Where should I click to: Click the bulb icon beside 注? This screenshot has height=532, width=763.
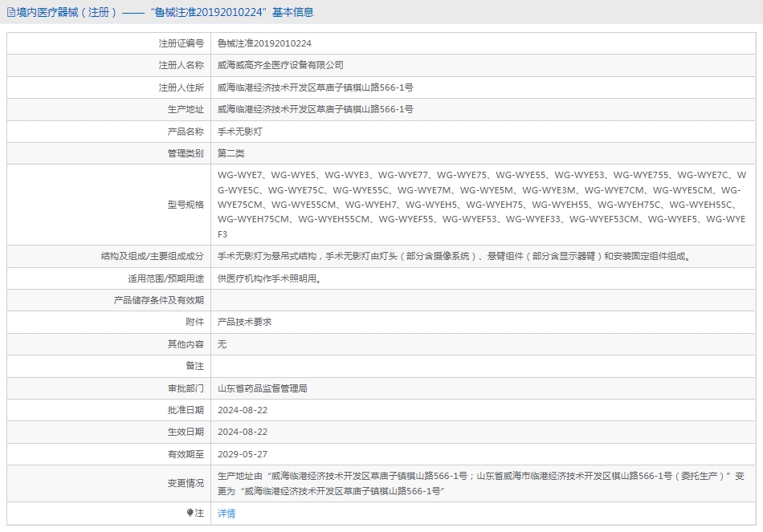coord(190,513)
